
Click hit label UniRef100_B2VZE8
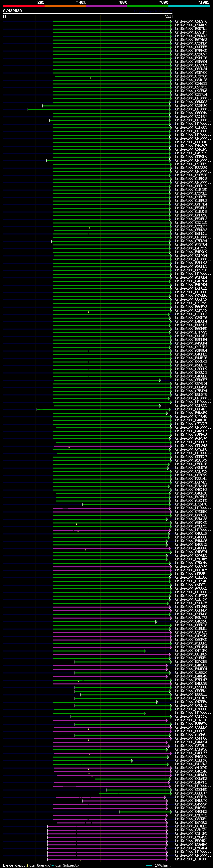[x=191, y=662]
